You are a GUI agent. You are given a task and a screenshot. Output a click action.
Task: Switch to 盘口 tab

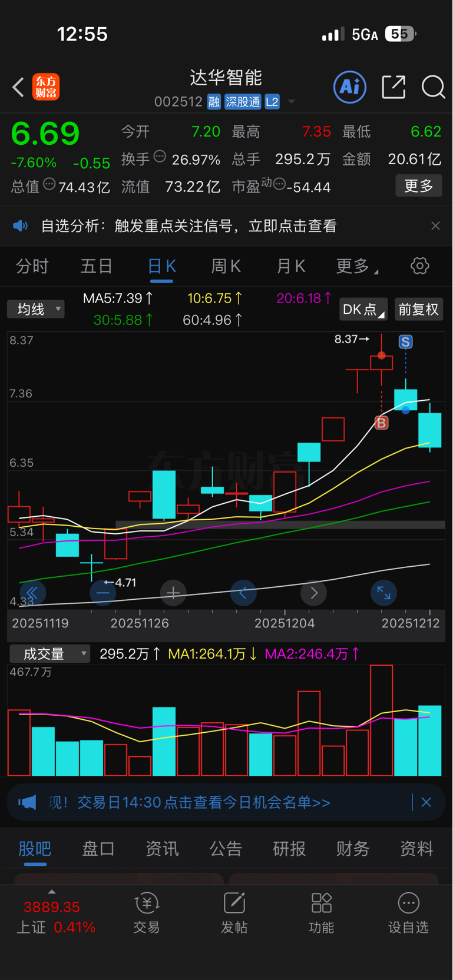(98, 849)
